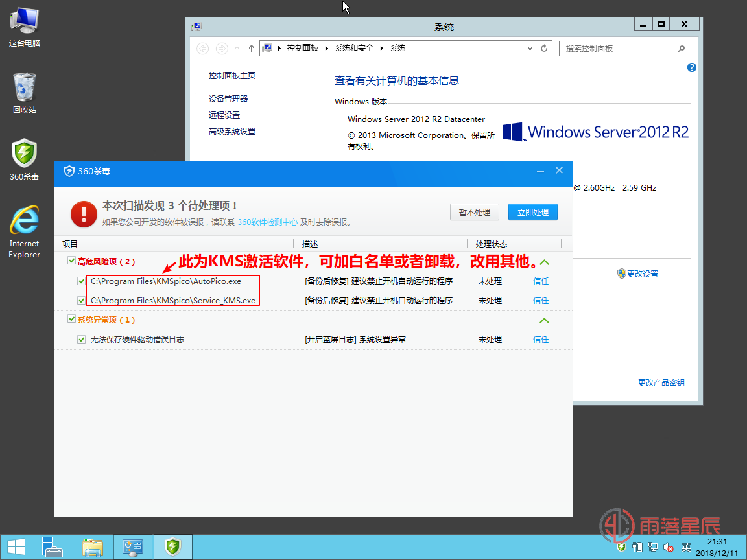The image size is (747, 560).
Task: Open 设备管理器 link
Action: tap(228, 99)
